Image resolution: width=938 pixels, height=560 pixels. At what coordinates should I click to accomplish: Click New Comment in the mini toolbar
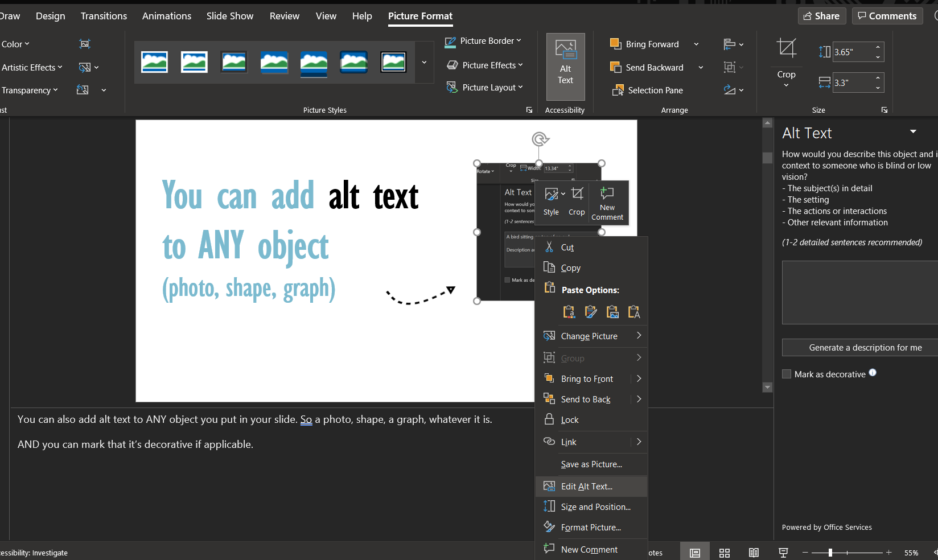click(x=607, y=203)
